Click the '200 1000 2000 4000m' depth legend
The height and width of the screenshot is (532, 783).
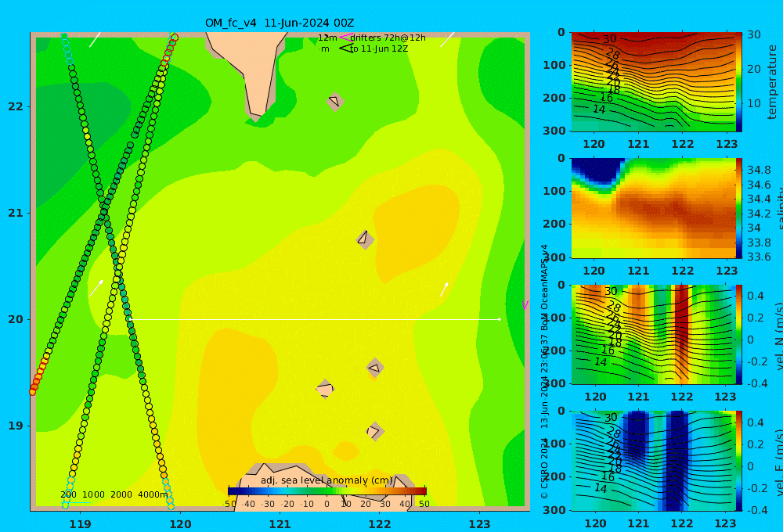[x=114, y=494]
